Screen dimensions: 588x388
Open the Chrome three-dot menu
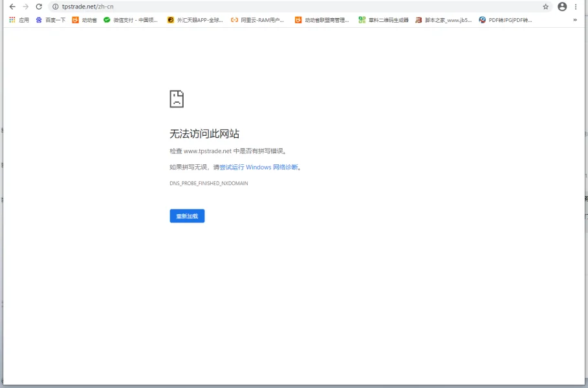[576, 6]
